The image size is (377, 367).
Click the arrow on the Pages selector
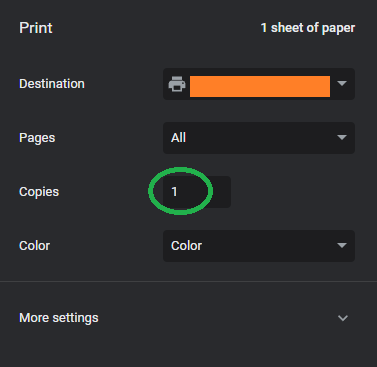coord(342,137)
